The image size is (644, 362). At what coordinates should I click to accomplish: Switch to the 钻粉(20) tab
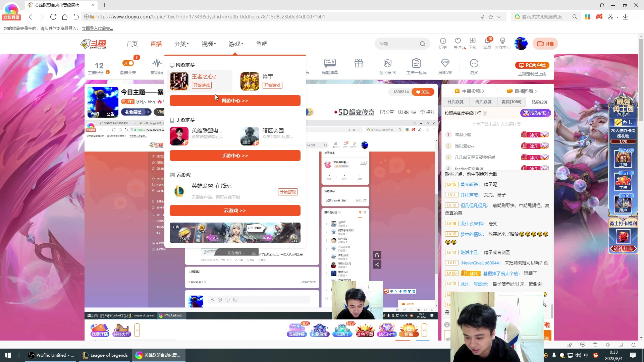[x=539, y=102]
